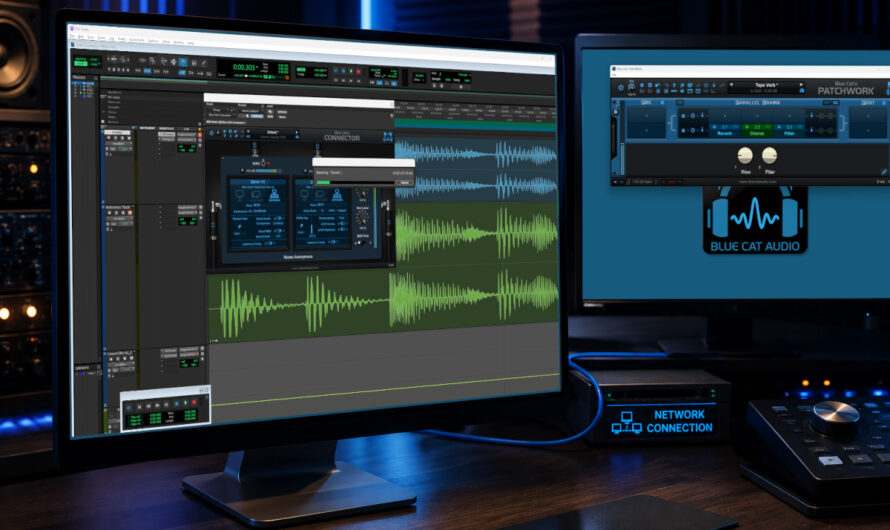Select the magnifier zoom tool in DAW toolbar

(x=152, y=61)
